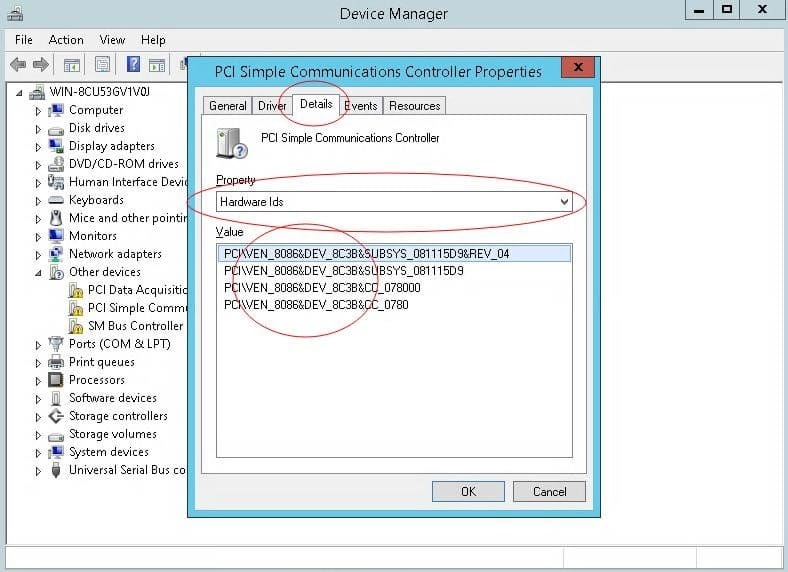The image size is (788, 572).
Task: Click the Cancel button
Action: (549, 492)
